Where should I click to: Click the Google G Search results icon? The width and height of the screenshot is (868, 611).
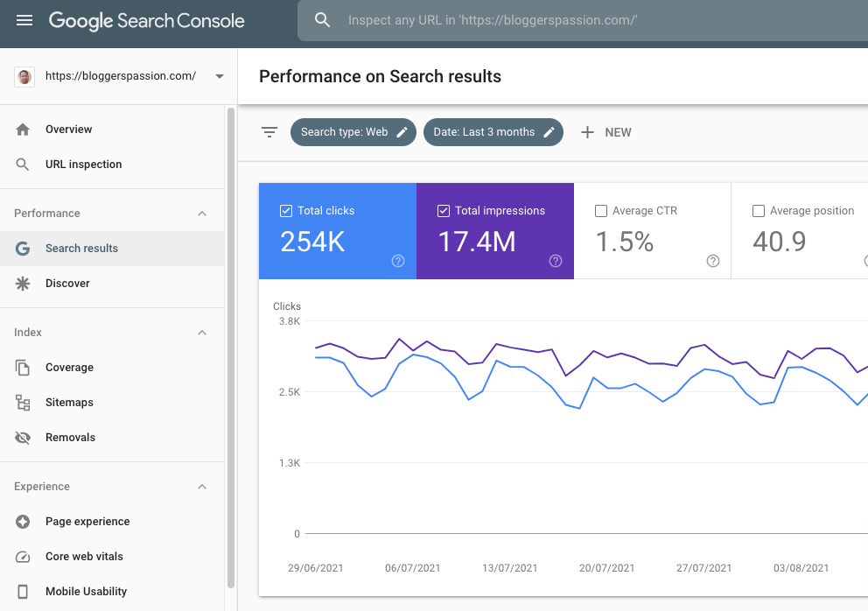coord(23,249)
